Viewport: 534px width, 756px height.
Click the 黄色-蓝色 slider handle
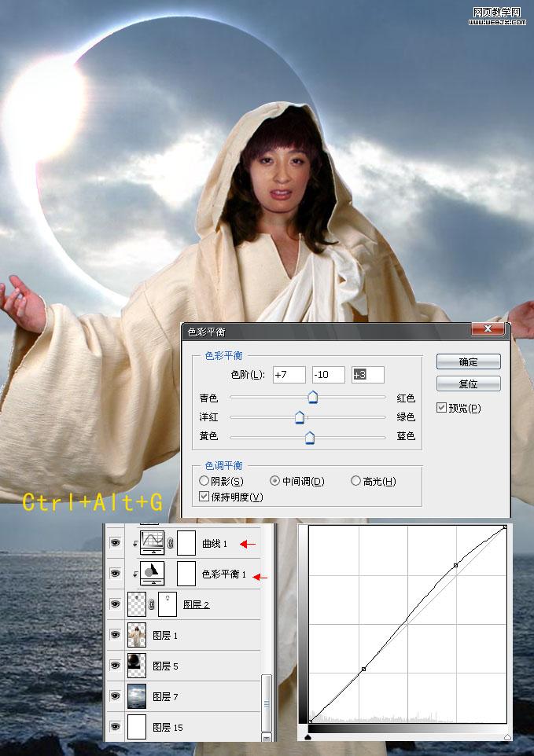click(310, 437)
